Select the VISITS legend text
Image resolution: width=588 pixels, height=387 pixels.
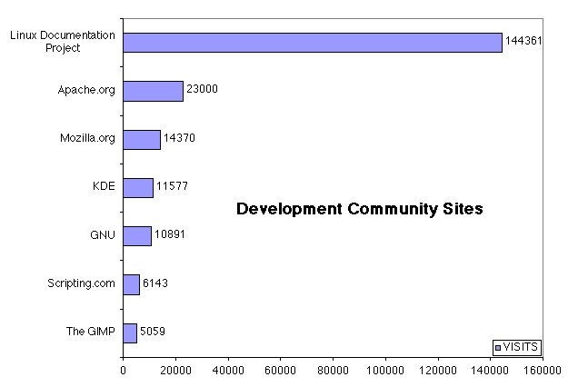pos(521,347)
